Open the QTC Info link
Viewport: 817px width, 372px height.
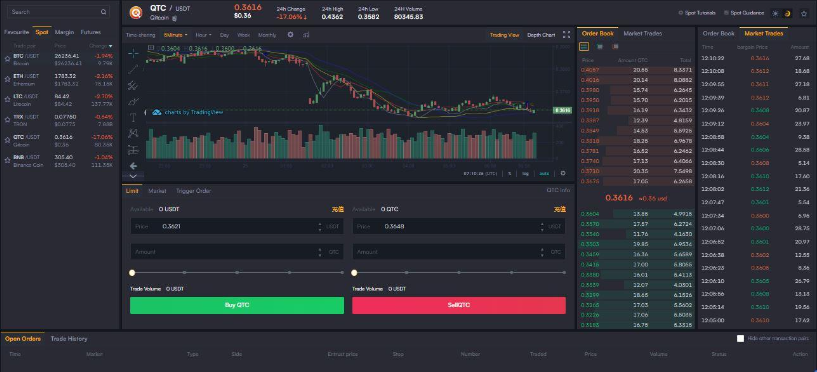pos(558,190)
